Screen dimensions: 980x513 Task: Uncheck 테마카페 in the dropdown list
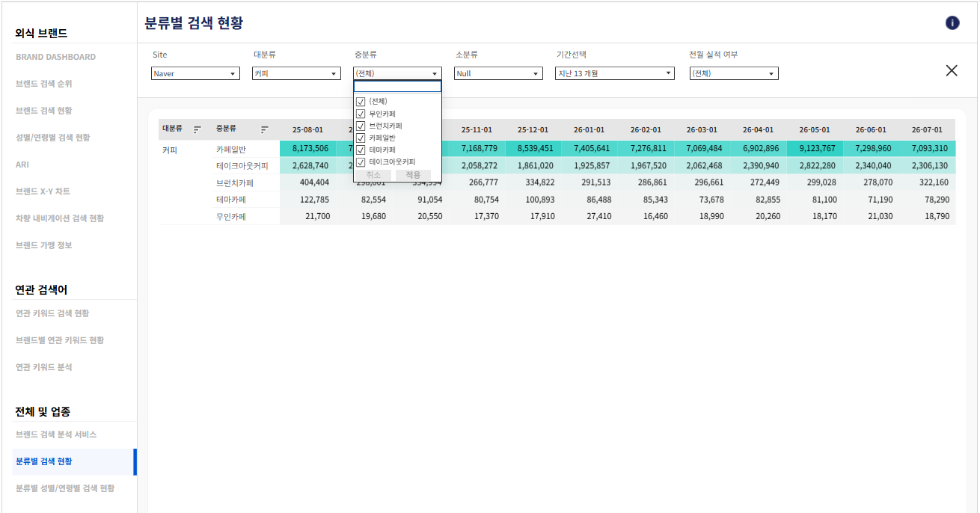(361, 150)
